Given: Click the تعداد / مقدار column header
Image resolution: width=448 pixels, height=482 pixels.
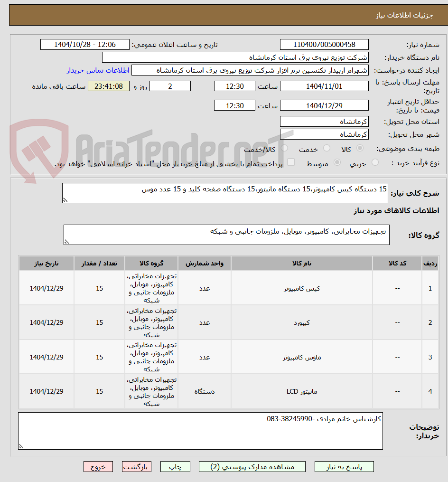Looking at the screenshot, I should point(99,264).
